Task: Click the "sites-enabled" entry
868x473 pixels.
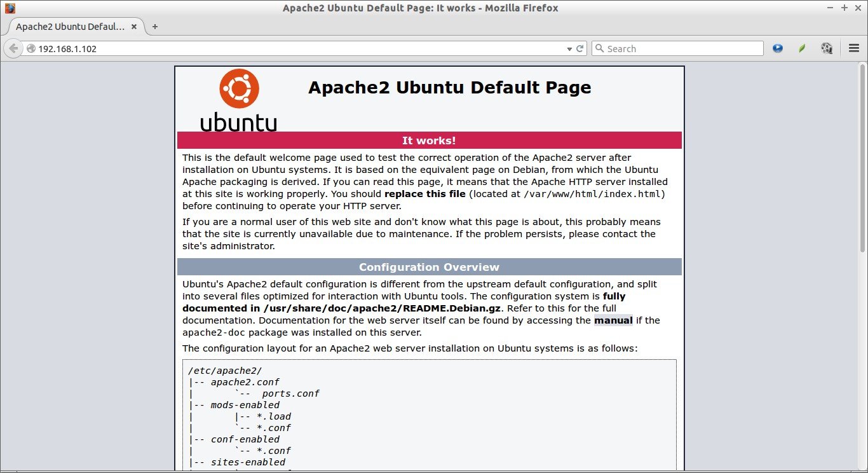Action: coord(248,462)
